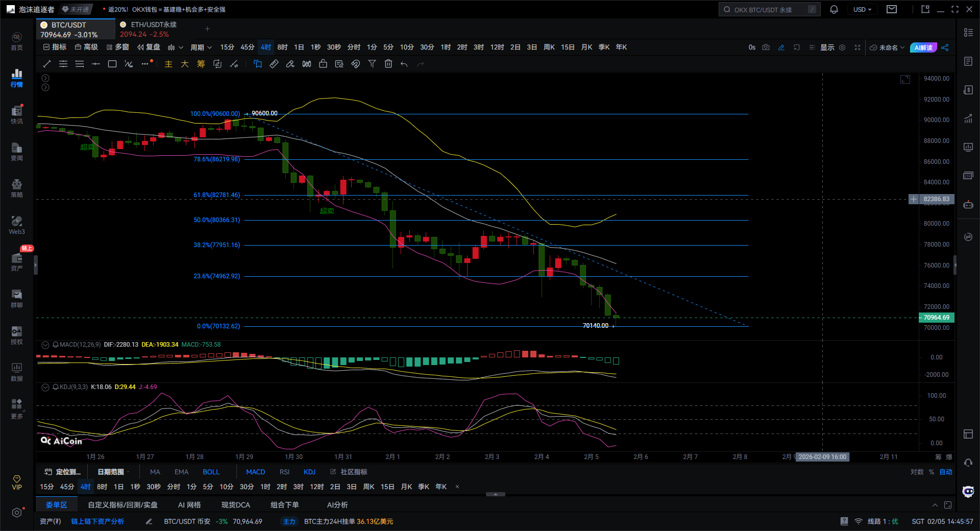Expand the 周期 period dropdown
The height and width of the screenshot is (531, 980).
(201, 47)
